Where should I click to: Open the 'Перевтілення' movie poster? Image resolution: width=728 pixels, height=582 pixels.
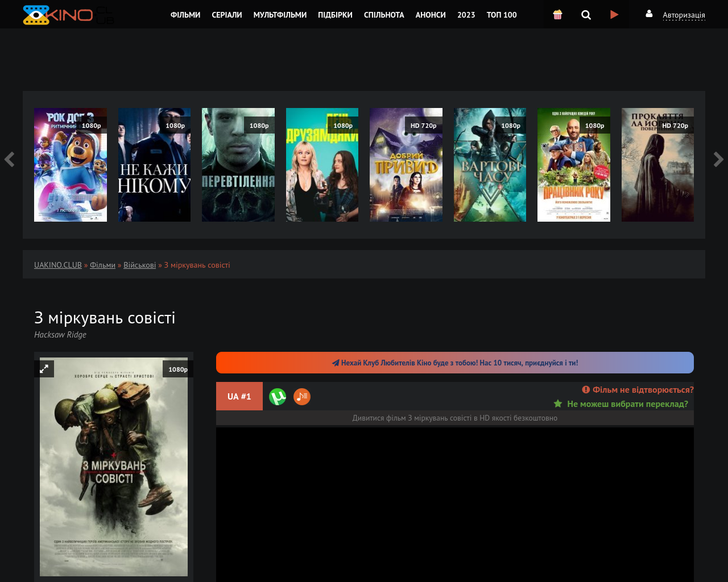(238, 165)
